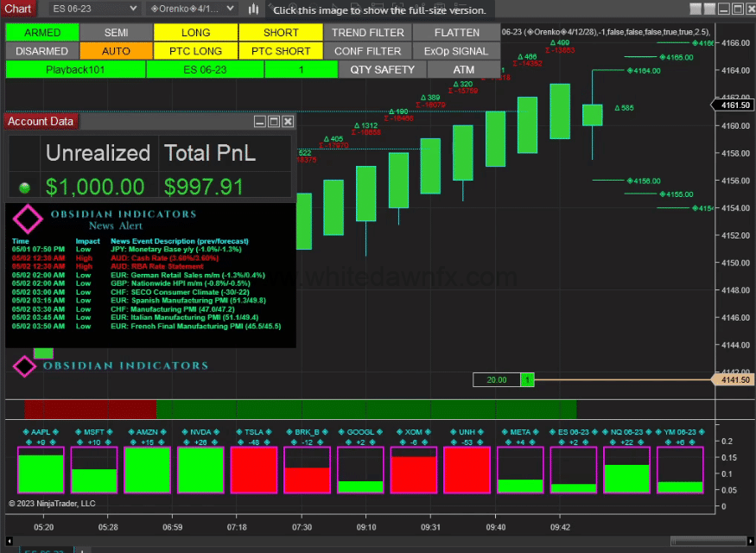Click the green status dot in Account Data
756x553 pixels.
click(23, 187)
